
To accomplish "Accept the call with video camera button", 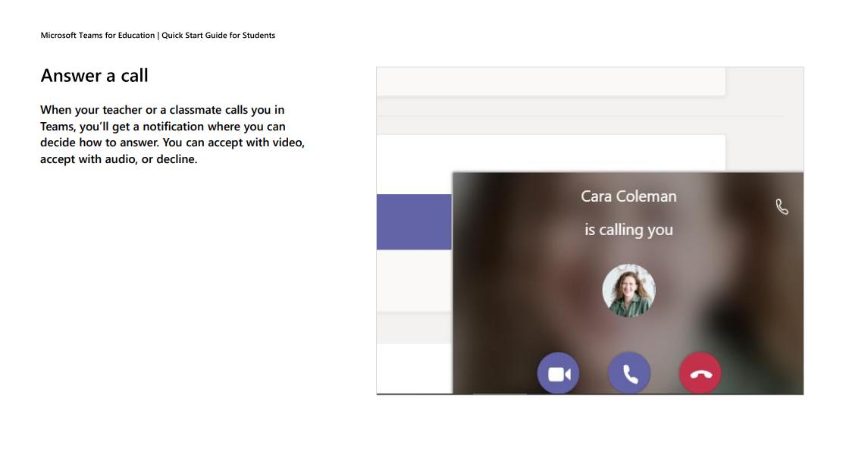I will point(558,374).
